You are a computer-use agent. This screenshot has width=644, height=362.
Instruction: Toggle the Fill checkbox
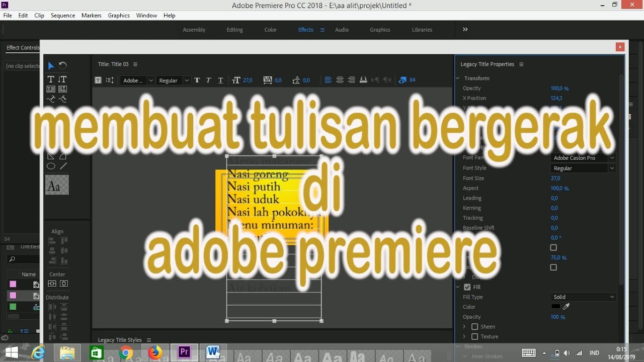(x=467, y=287)
